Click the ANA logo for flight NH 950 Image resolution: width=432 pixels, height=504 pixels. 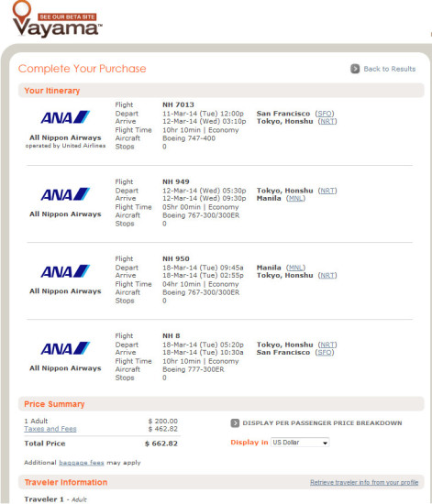65,271
